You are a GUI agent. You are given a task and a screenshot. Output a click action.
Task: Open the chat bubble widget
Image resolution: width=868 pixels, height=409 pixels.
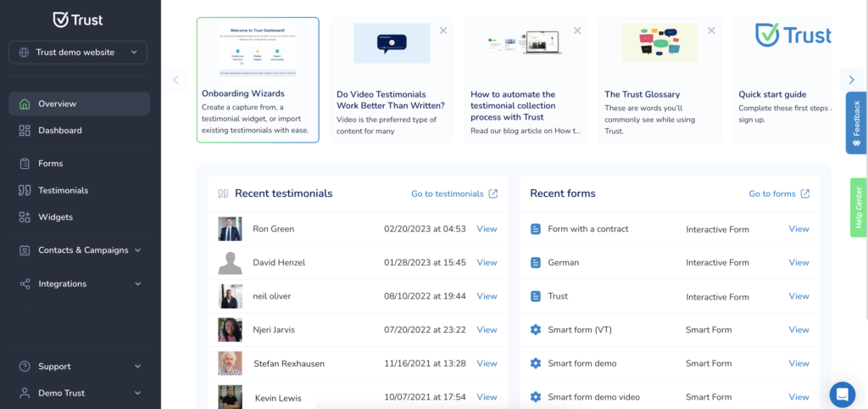point(843,395)
